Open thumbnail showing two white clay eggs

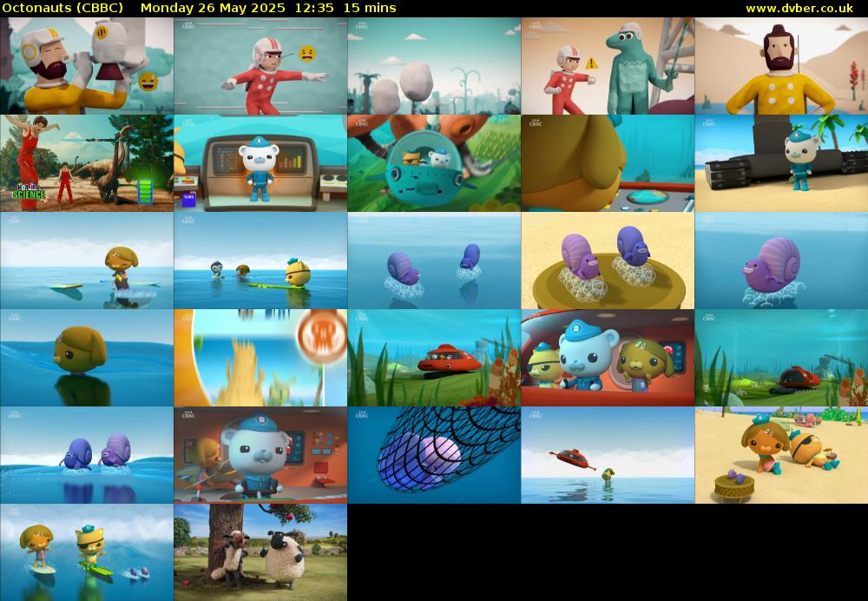pyautogui.click(x=434, y=66)
